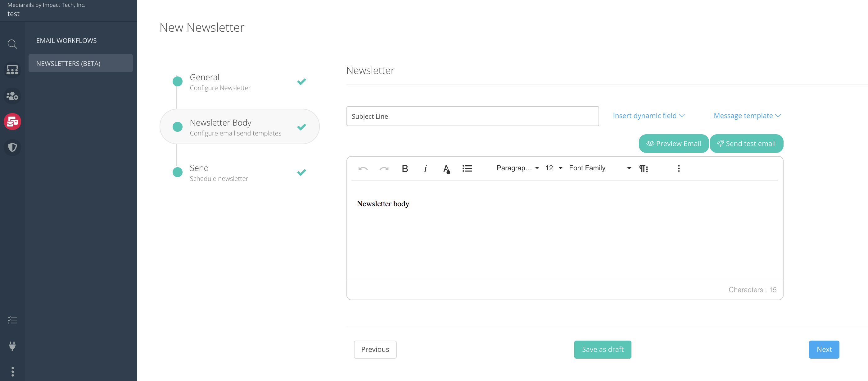Toggle italic formatting in the editor
This screenshot has width=868, height=381.
tap(426, 168)
